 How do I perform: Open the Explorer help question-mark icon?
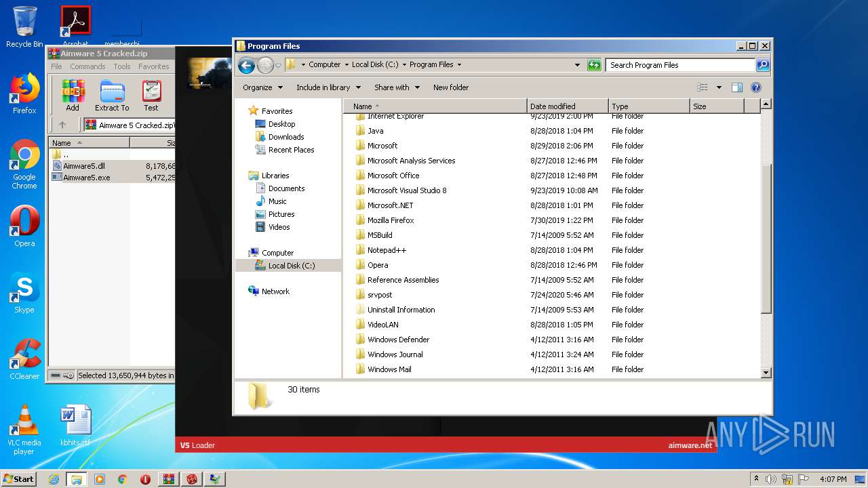[x=756, y=87]
